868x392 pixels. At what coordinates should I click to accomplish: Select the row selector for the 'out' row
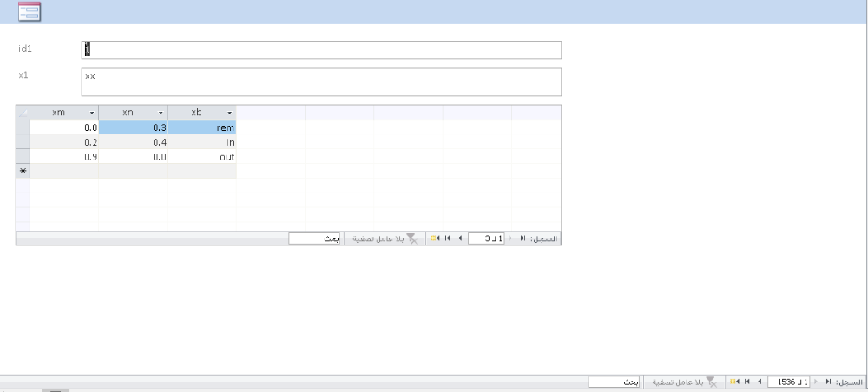pos(23,156)
